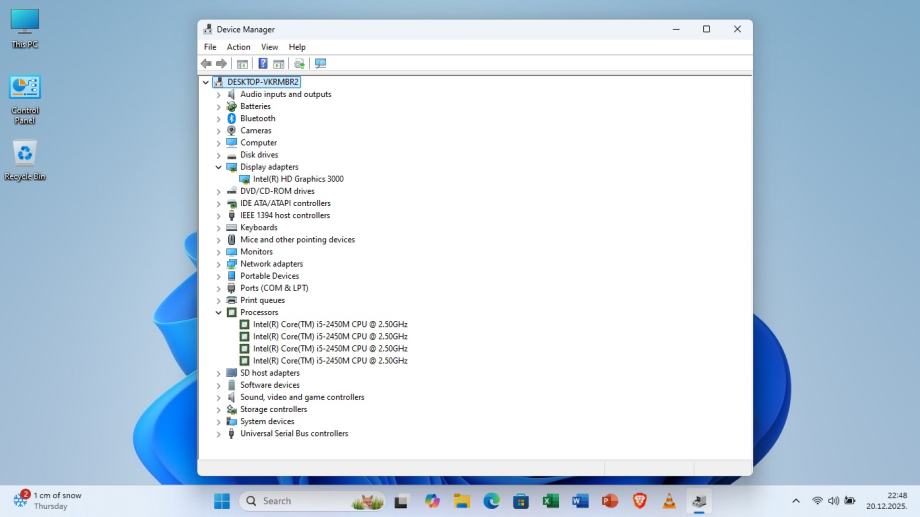The image size is (920, 517).
Task: Expand Ports (COM & LPT)
Action: tap(218, 289)
